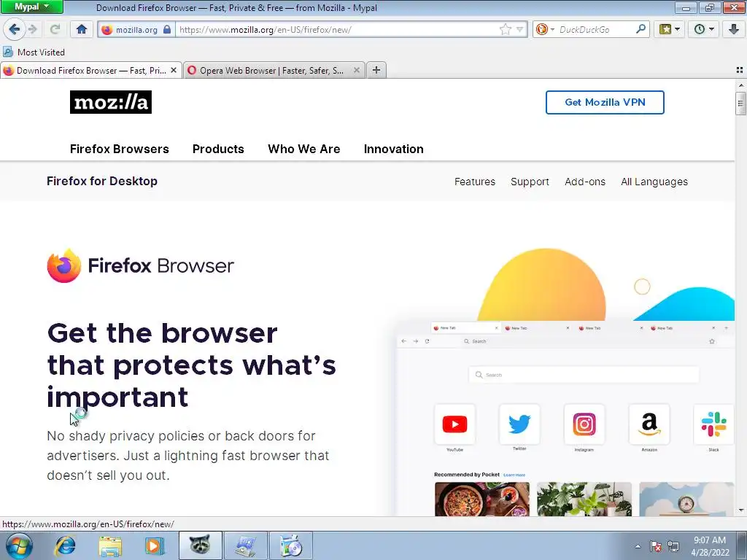Open the Innovation navigation menu

tap(393, 149)
